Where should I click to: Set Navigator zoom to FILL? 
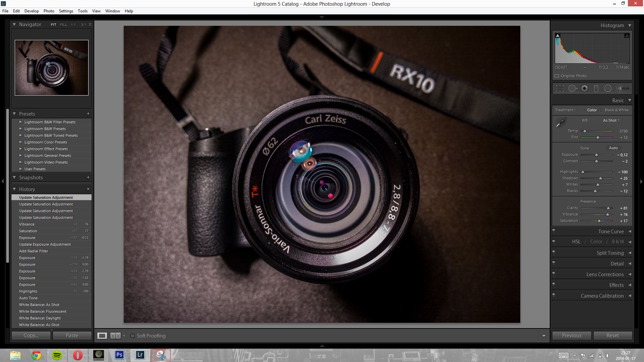[x=63, y=24]
